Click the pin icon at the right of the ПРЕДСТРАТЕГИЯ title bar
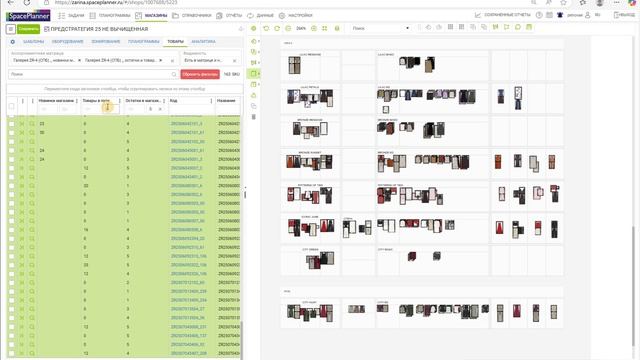Image resolution: width=640 pixels, height=360 pixels. point(241,29)
